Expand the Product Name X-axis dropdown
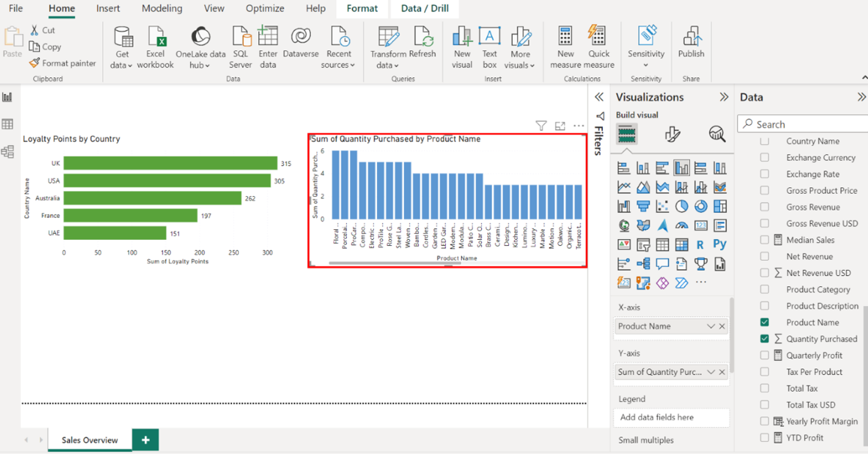Image resolution: width=868 pixels, height=454 pixels. coord(710,326)
